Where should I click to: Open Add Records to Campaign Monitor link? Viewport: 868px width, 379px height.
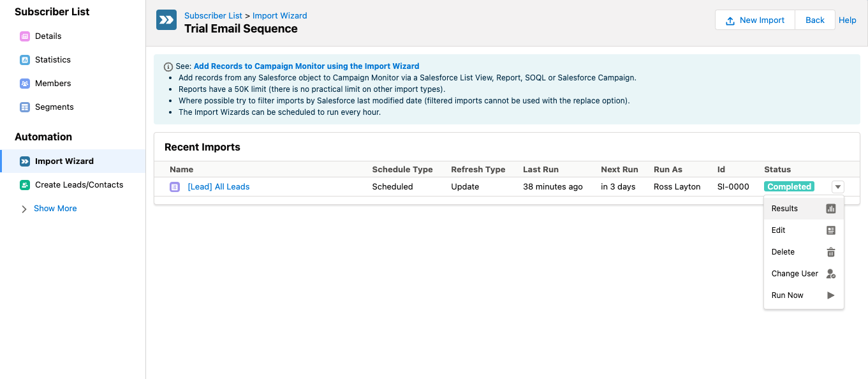click(x=307, y=66)
